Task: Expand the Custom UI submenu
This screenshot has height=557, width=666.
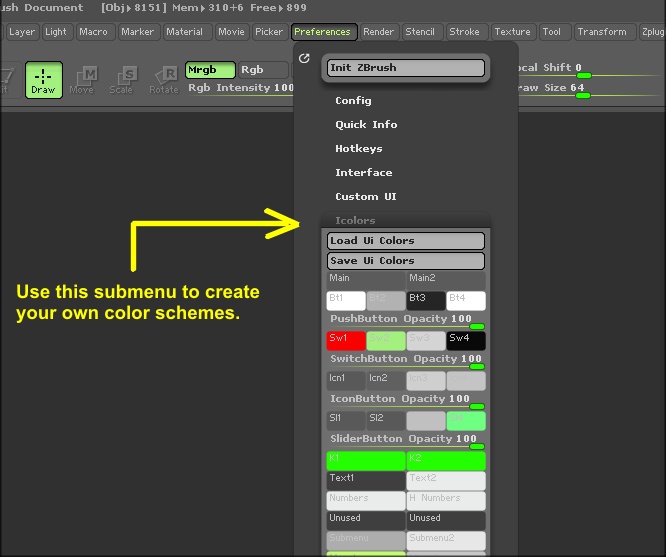Action: (x=366, y=197)
